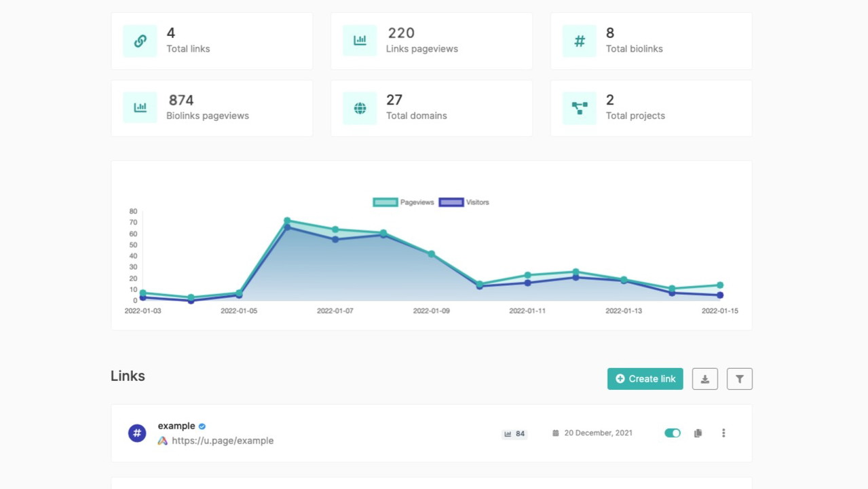
Task: Open the export download dropdown
Action: tap(704, 379)
